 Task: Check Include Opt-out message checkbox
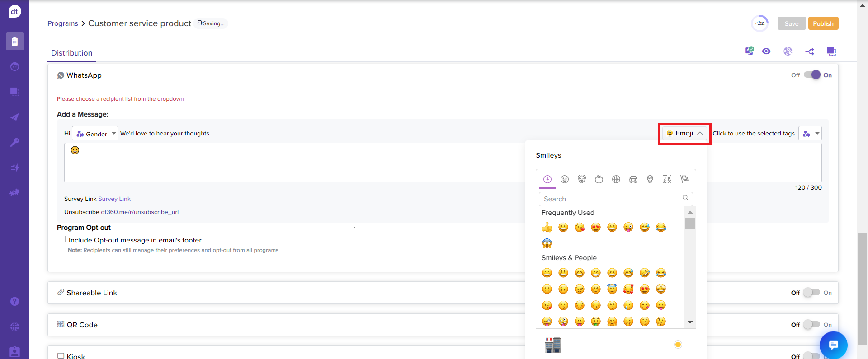point(62,239)
